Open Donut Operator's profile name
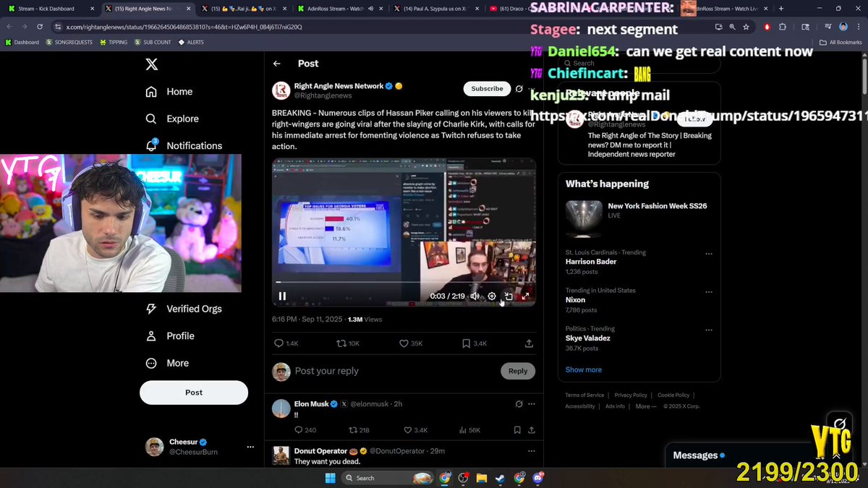This screenshot has width=868, height=488. (320, 451)
